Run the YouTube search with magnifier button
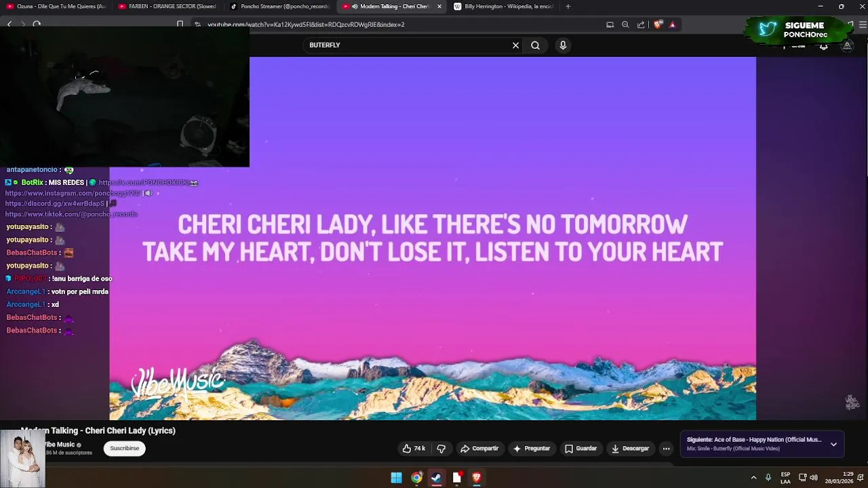Viewport: 868px width, 488px height. click(535, 45)
